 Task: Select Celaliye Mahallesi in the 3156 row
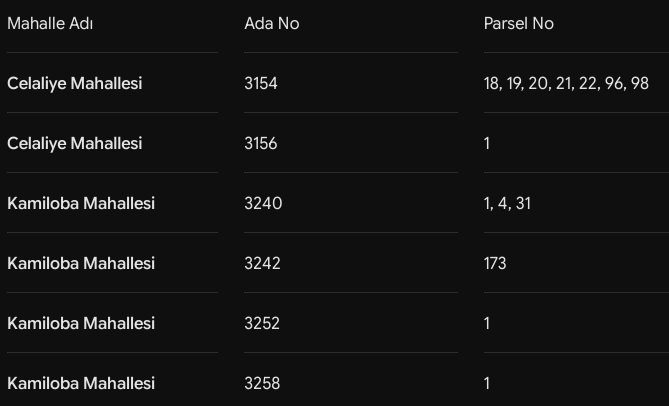click(75, 143)
